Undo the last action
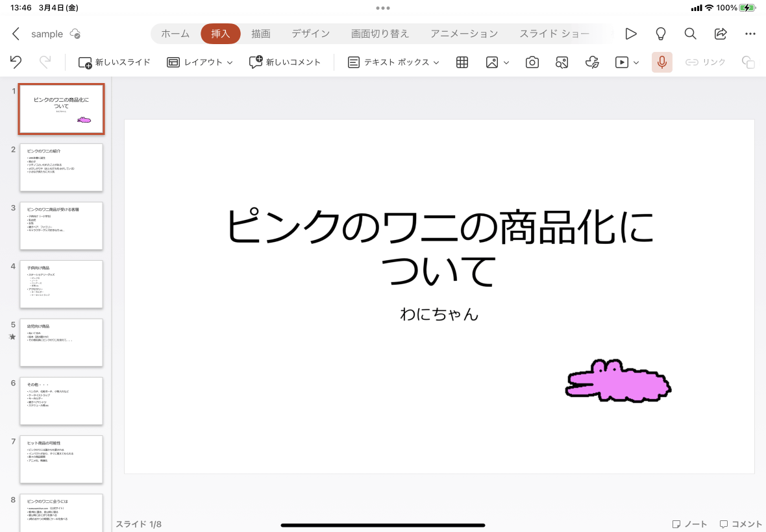Screen dimensions: 766x532 coord(16,62)
